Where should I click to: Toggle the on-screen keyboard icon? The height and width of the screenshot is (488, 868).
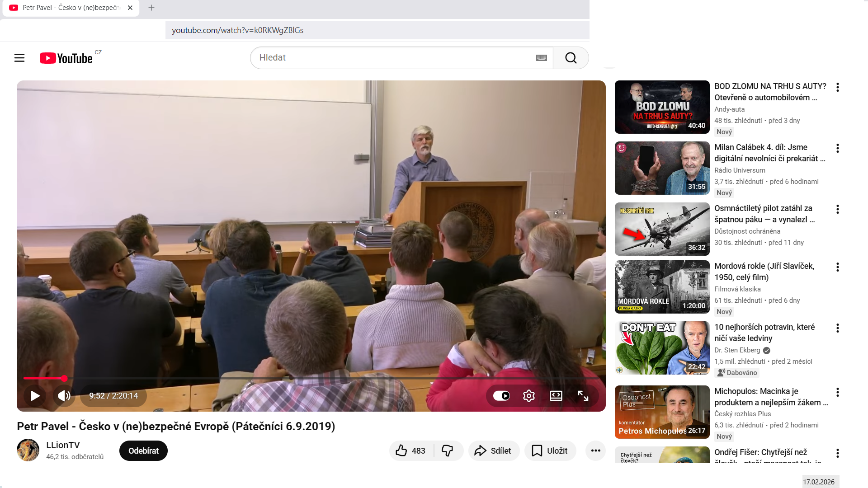[541, 58]
